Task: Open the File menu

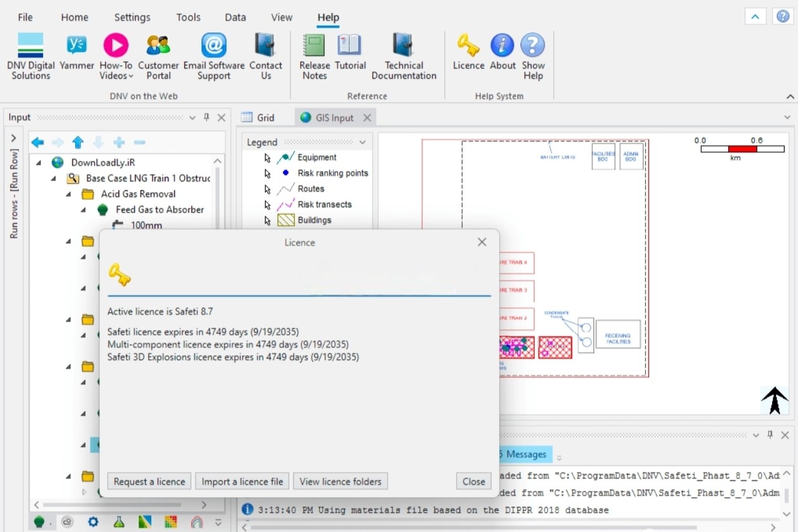Action: [x=25, y=17]
